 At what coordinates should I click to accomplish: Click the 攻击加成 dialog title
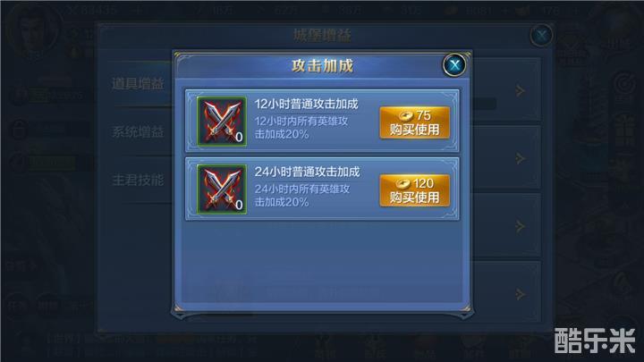pos(322,65)
